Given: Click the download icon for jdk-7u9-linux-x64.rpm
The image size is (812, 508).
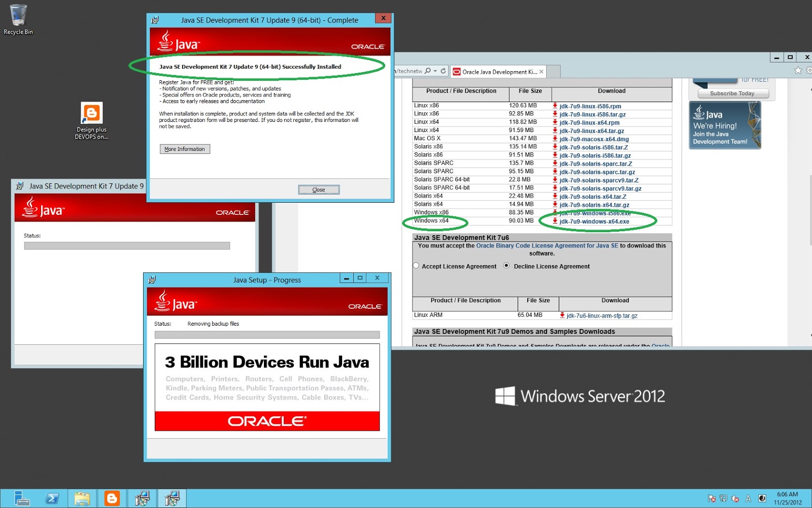Looking at the screenshot, I should 555,122.
